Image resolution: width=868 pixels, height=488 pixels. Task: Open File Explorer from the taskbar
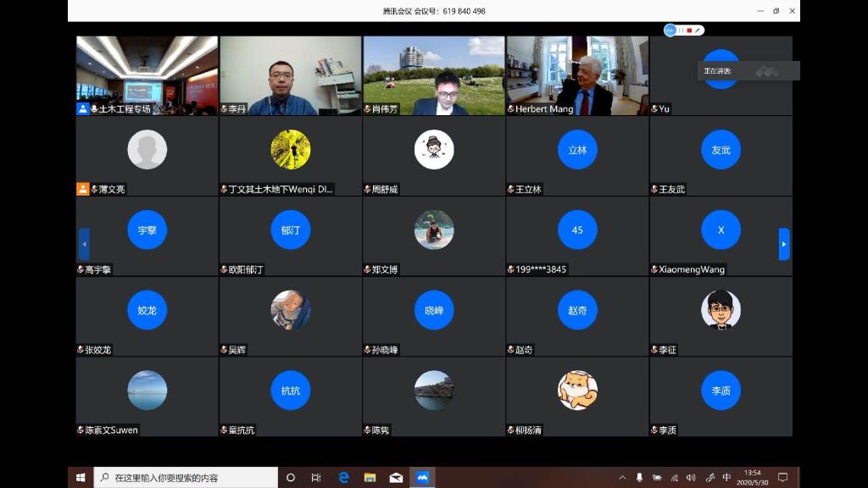coord(370,478)
